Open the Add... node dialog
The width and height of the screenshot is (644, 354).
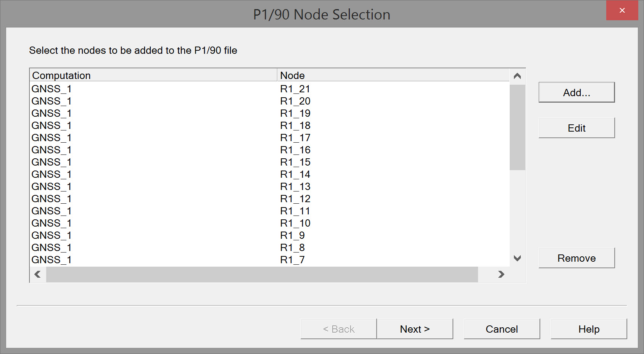point(576,93)
